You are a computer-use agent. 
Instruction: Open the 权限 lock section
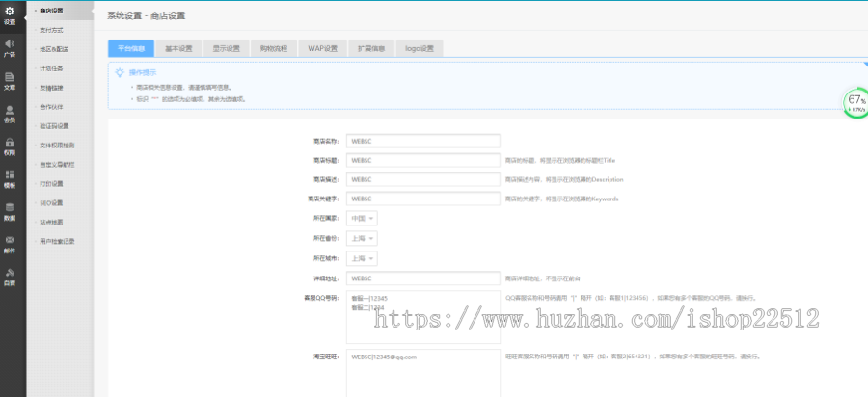pyautogui.click(x=10, y=146)
